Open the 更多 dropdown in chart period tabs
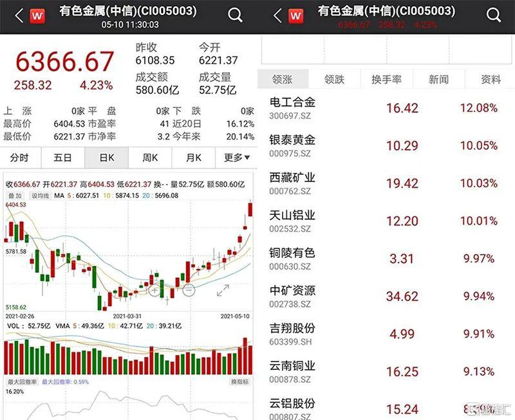 pyautogui.click(x=237, y=158)
